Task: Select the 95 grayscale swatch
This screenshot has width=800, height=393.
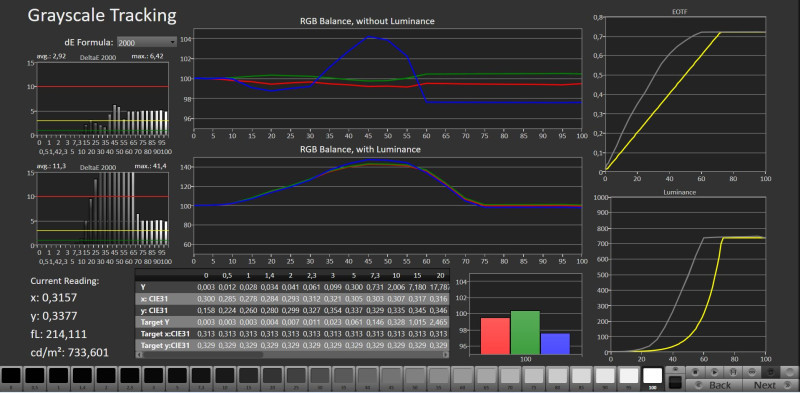Action: (x=629, y=376)
